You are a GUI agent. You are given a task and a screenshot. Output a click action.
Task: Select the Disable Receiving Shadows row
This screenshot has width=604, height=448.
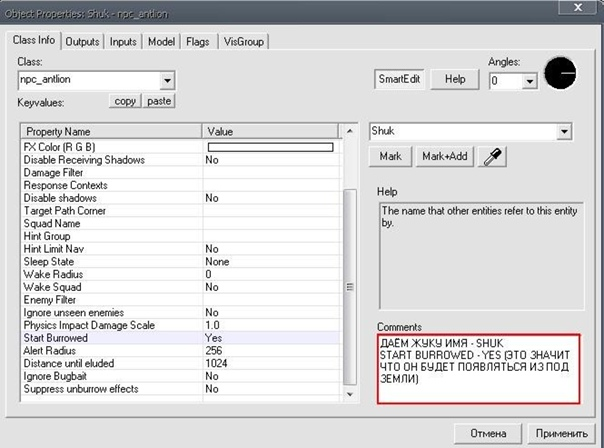point(180,160)
